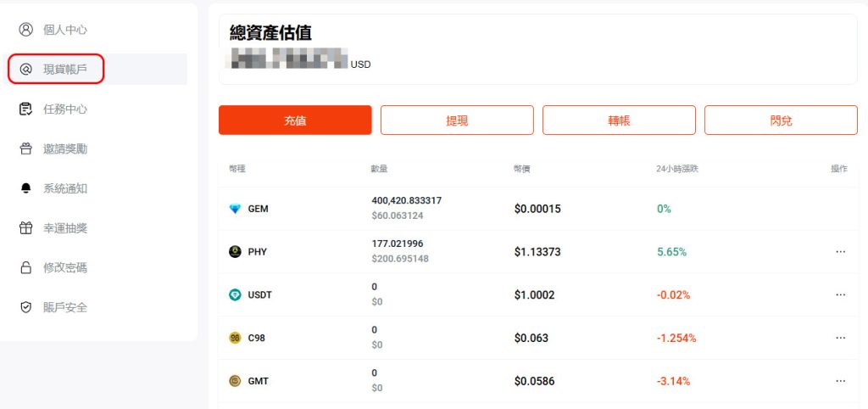
Task: Click GMT 24h change -3.14%
Action: pos(674,381)
